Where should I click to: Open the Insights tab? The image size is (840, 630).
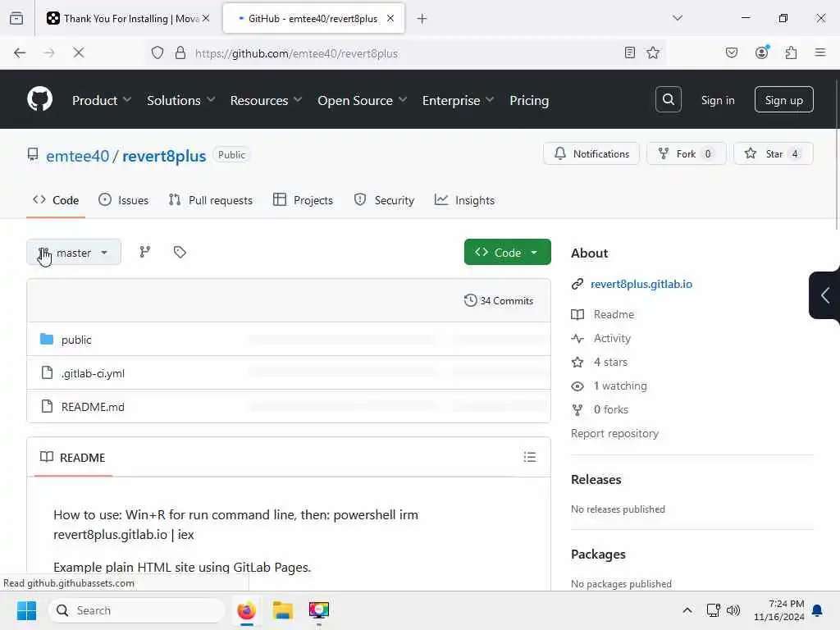[x=464, y=200]
